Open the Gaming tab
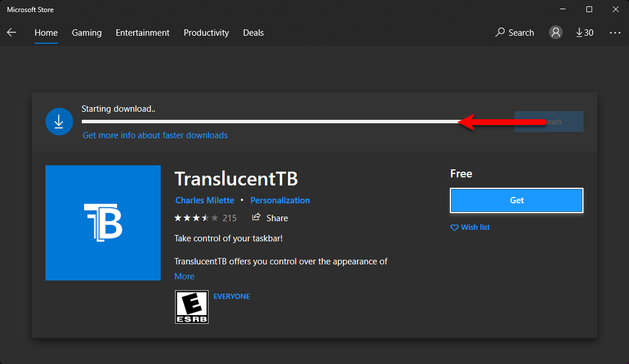Viewport: 629px width, 364px height. click(x=86, y=32)
